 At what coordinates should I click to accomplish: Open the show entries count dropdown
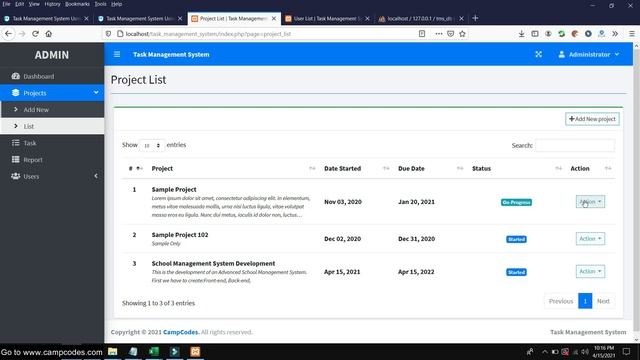point(152,145)
